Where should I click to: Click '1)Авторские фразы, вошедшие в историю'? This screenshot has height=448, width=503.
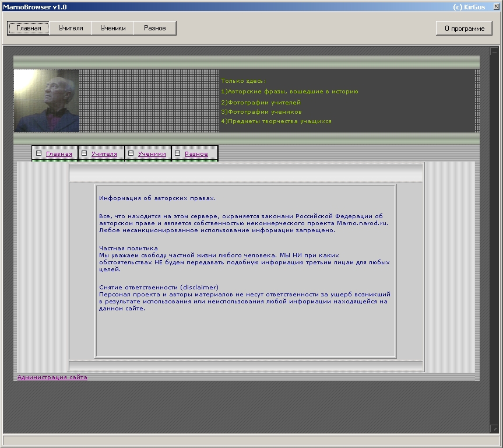[289, 92]
